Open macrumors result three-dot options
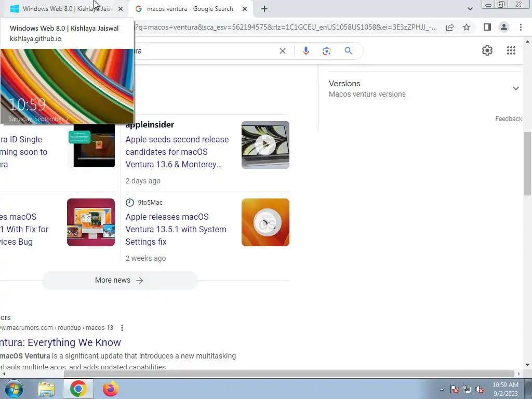Image resolution: width=532 pixels, height=399 pixels. pyautogui.click(x=122, y=328)
